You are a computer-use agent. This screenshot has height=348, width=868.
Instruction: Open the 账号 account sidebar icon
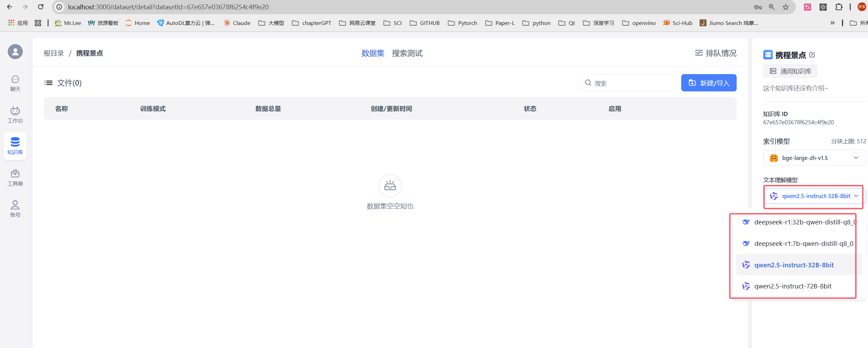coord(15,209)
